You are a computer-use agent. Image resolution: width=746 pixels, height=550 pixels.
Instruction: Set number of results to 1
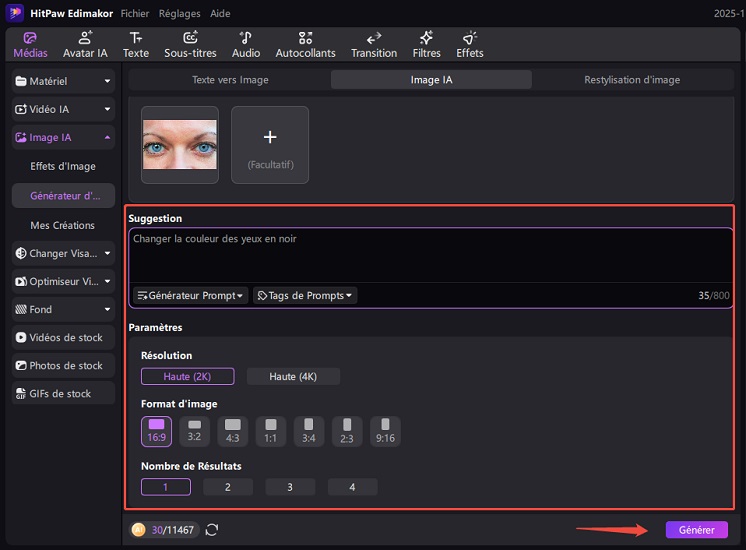pos(166,487)
